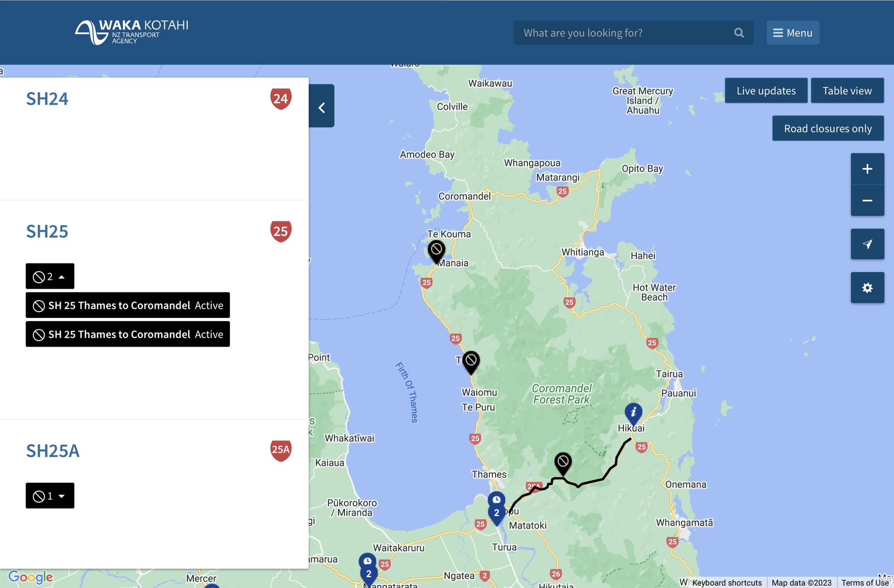Click the Firth Of Thames label
Screen dimensions: 894x588
407,392
